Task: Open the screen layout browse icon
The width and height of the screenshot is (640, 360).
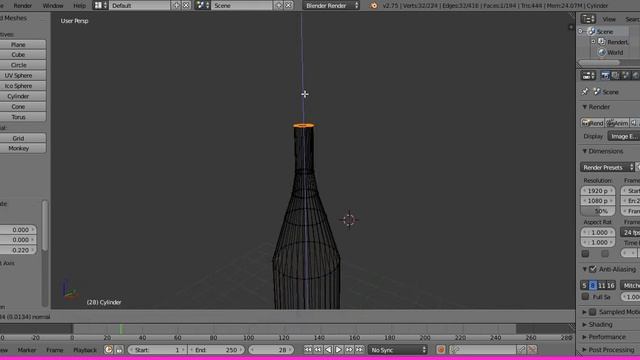Action: point(100,5)
